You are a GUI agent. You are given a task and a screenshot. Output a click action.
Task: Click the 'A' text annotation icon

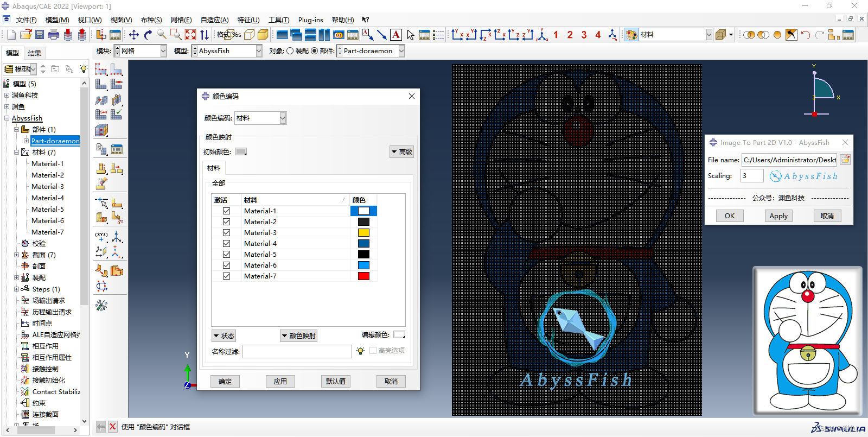pyautogui.click(x=396, y=35)
